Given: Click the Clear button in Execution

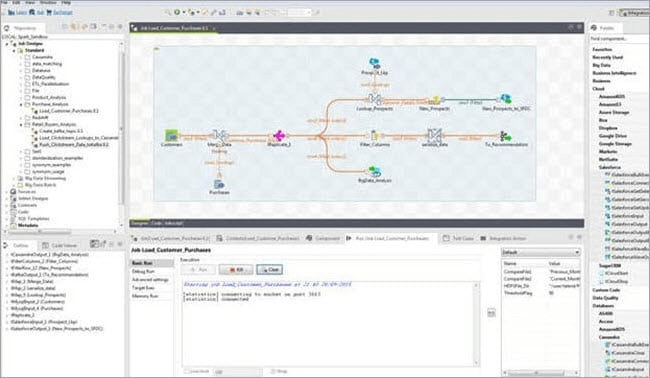Looking at the screenshot, I should [269, 269].
